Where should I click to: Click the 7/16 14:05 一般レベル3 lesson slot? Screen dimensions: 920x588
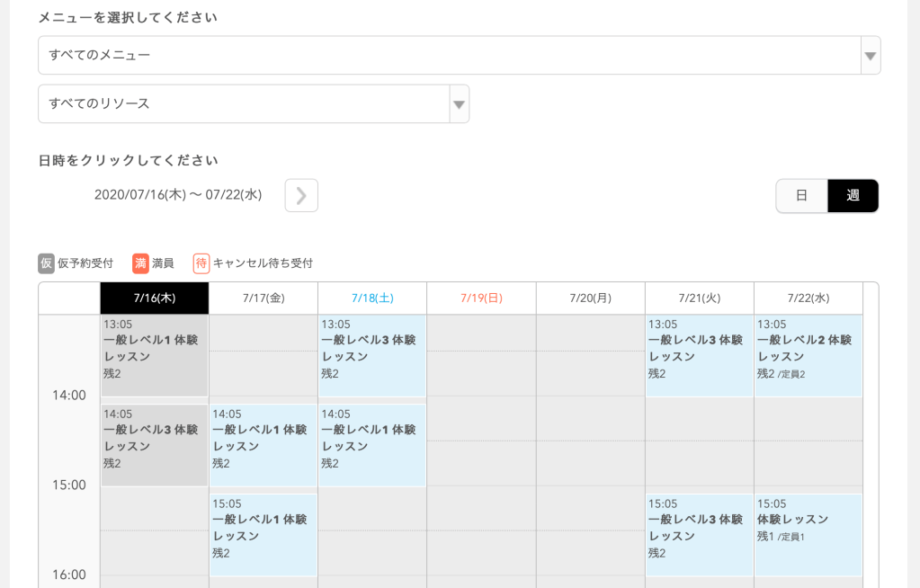tap(155, 445)
